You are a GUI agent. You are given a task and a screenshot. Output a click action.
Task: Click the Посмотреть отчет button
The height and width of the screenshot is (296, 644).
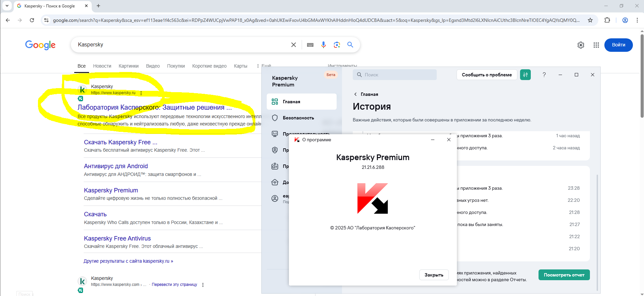[x=564, y=275]
